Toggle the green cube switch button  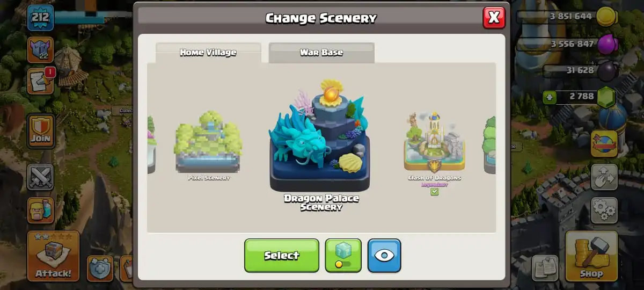coord(343,256)
